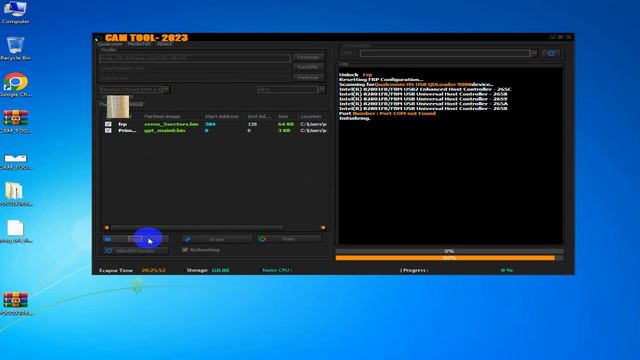Image resolution: width=640 pixels, height=360 pixels.
Task: Click the Firmware browse button
Action: pyautogui.click(x=308, y=58)
